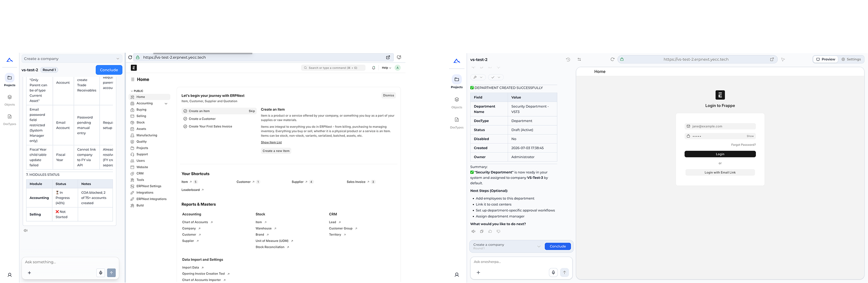Toggle ERPNext sidebar hamburger menu
Screen dimensions: 868x283
133,79
